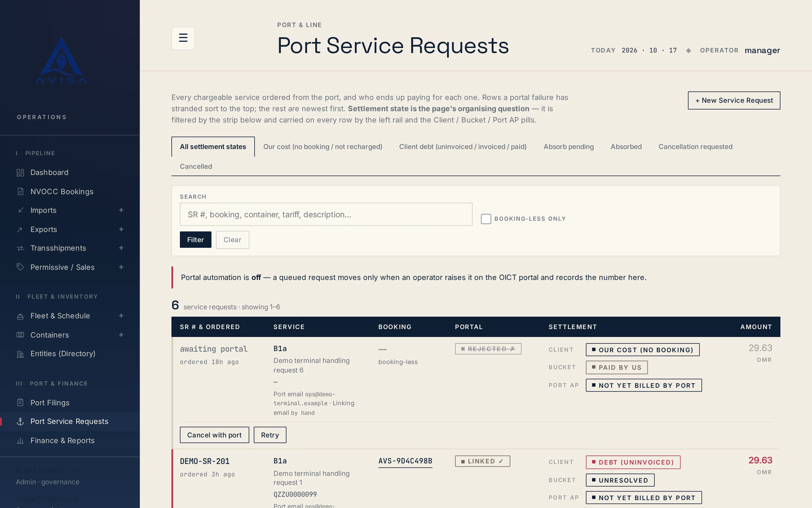Expand the Fleet & Schedule submenu
The height and width of the screenshot is (508, 812).
tap(121, 316)
